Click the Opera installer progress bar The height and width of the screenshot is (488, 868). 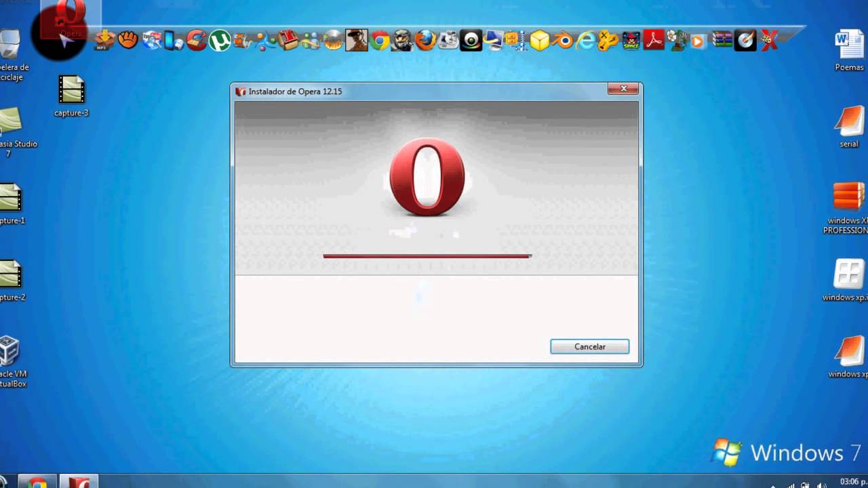tap(427, 256)
